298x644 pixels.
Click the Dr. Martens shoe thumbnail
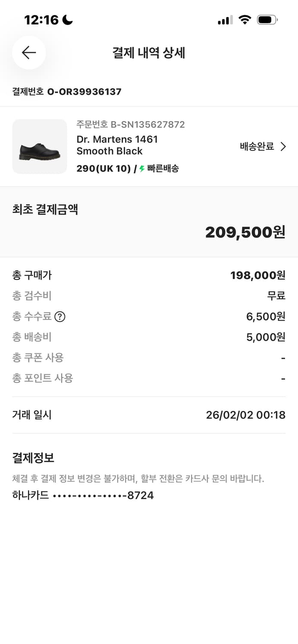[x=40, y=146]
